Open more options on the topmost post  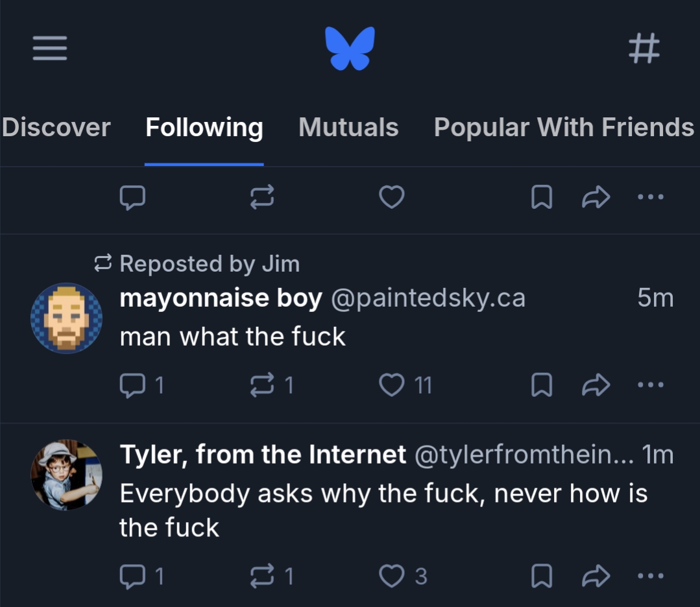tap(650, 197)
